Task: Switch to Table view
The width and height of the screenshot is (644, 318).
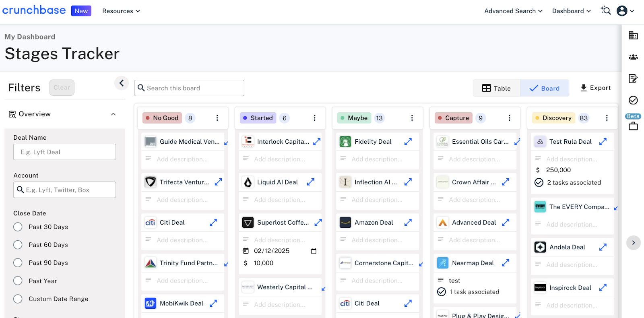Action: tap(497, 88)
